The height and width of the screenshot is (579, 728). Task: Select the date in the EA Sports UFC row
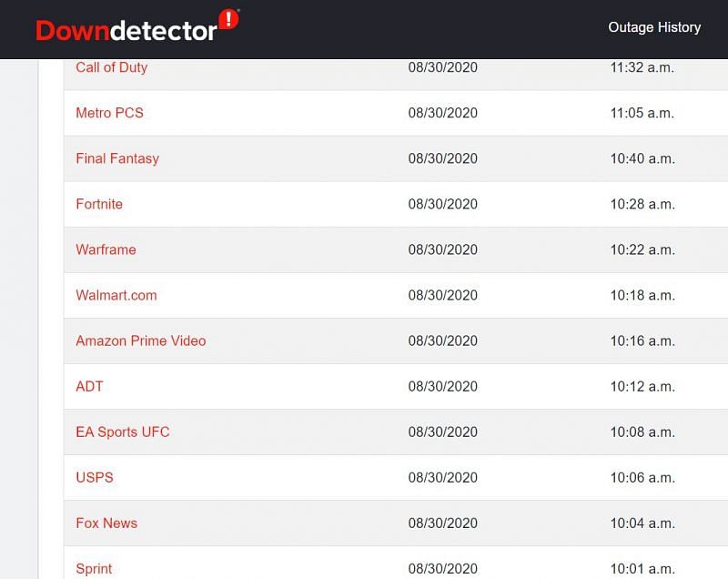[443, 432]
